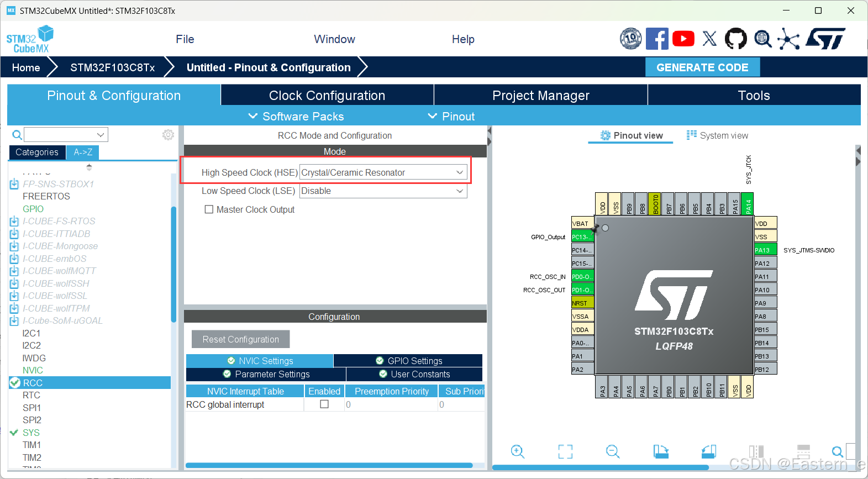The height and width of the screenshot is (479, 868).
Task: Zoom in on the chip pinout
Action: (518, 451)
